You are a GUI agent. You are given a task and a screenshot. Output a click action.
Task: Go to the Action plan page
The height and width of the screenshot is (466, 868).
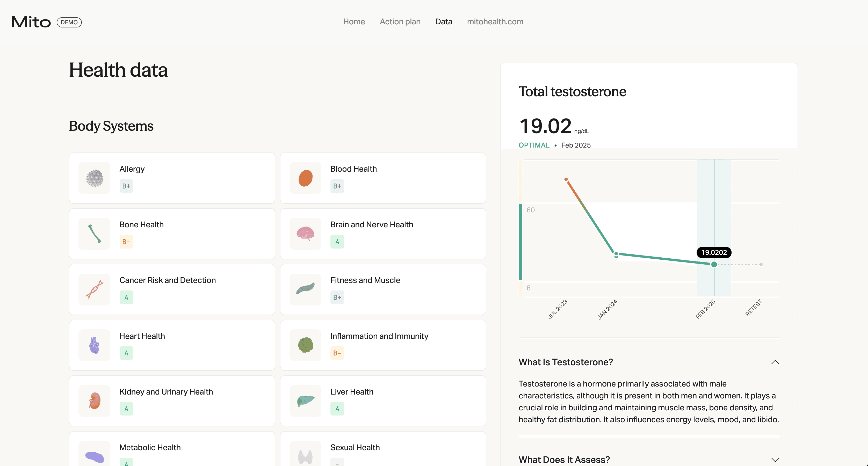point(400,21)
